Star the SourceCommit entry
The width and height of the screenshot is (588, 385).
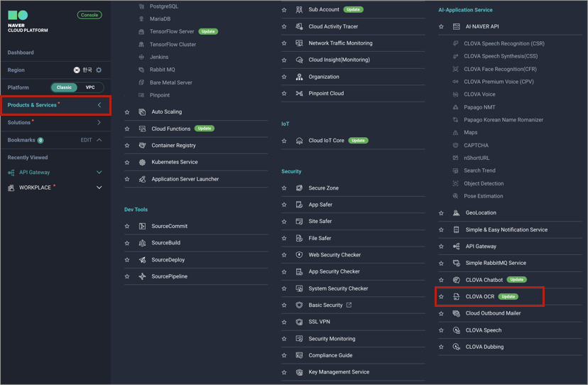tap(127, 227)
